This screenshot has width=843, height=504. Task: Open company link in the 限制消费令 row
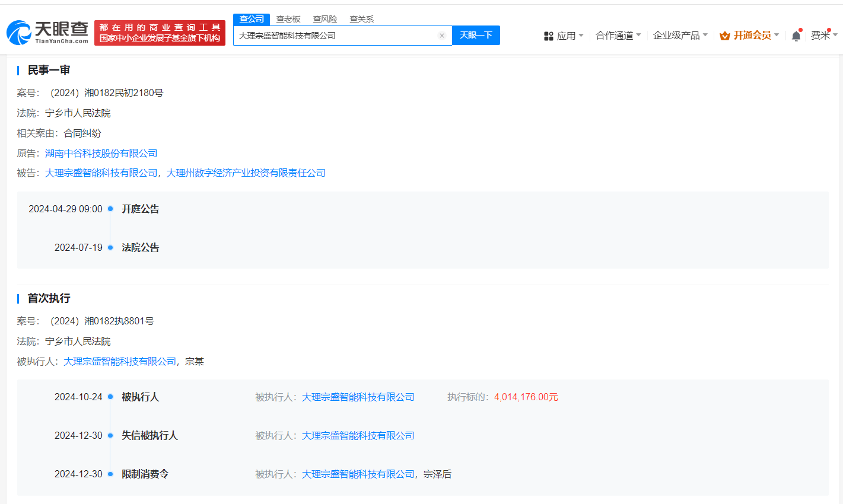tap(358, 474)
